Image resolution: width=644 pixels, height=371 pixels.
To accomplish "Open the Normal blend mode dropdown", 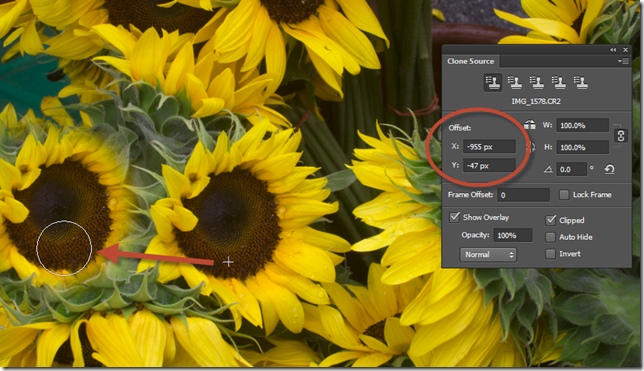I will [x=488, y=255].
